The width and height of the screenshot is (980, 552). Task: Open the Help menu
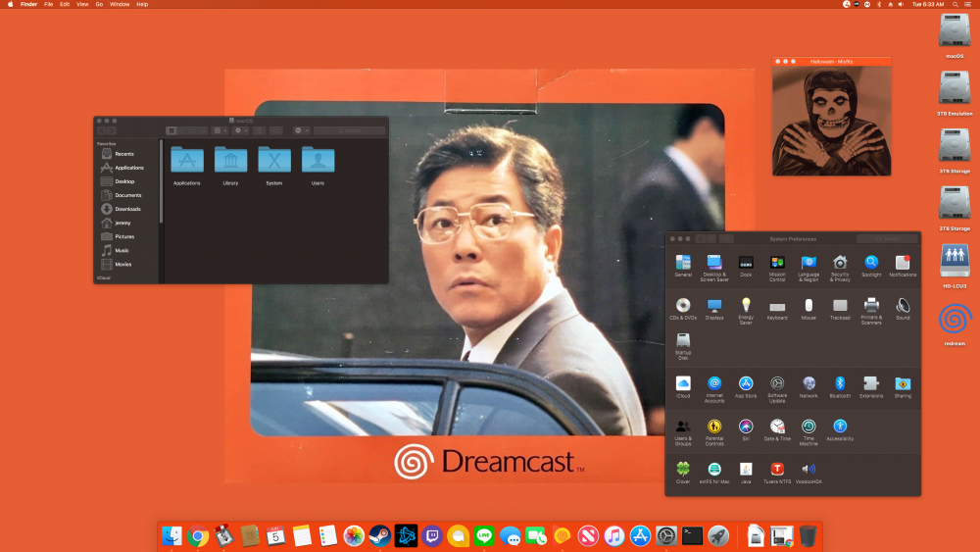click(142, 4)
